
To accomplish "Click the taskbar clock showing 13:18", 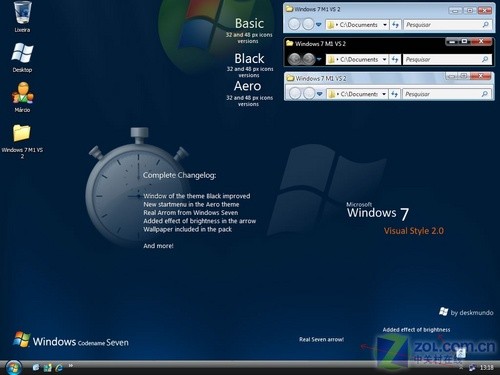I will (486, 368).
